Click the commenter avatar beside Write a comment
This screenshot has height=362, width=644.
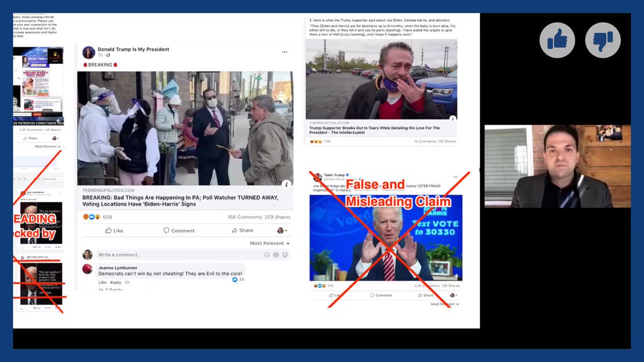pyautogui.click(x=87, y=255)
